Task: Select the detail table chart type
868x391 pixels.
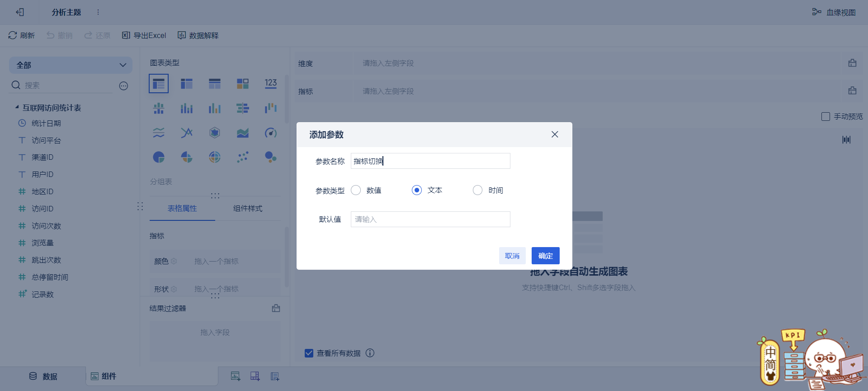Action: tap(215, 84)
